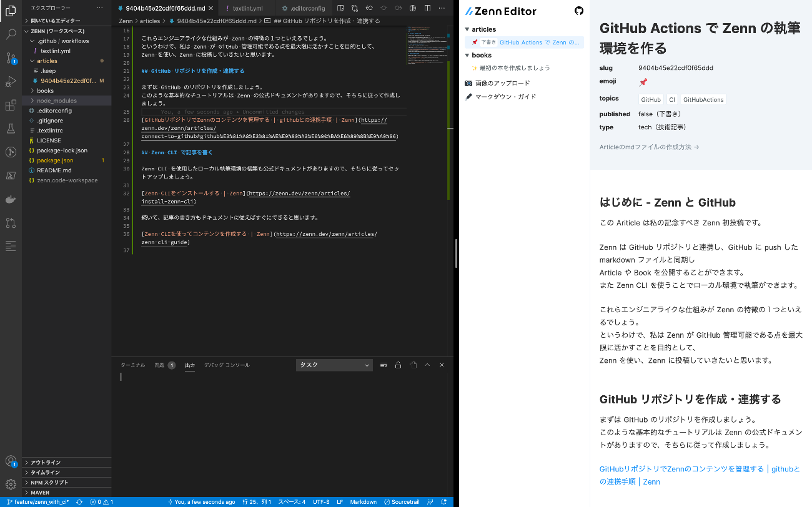This screenshot has width=812, height=507.
Task: Split the editor to the right
Action: (427, 8)
